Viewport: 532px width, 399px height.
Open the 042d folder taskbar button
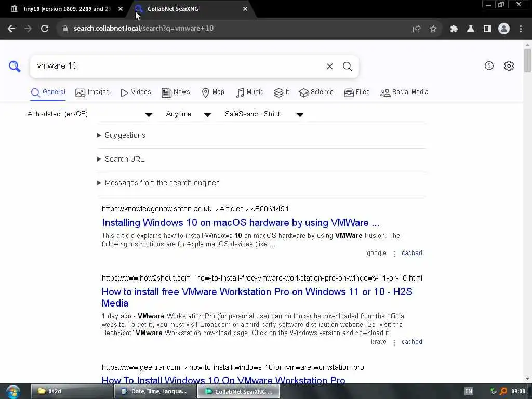click(x=72, y=391)
